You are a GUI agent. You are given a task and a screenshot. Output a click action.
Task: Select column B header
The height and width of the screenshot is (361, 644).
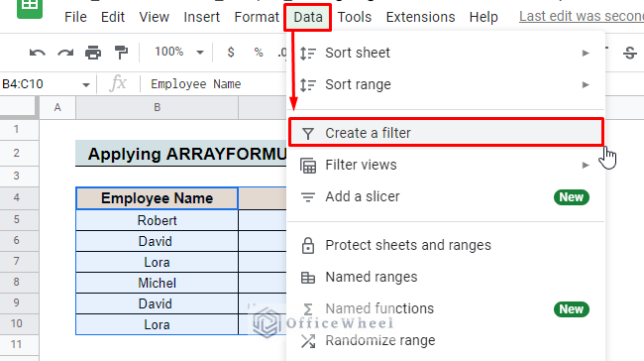coord(157,108)
